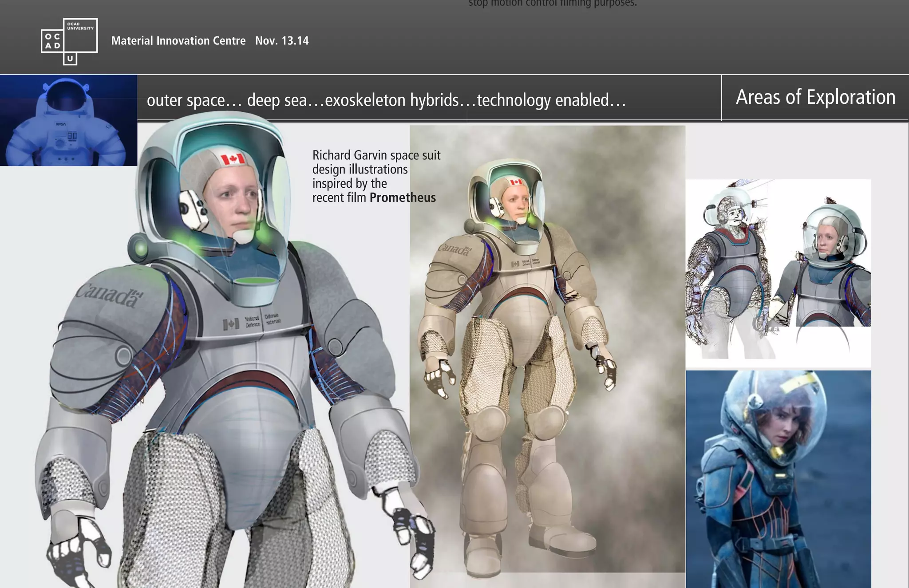This screenshot has height=588, width=909.
Task: Select the 'Material Innovation Centre' header text
Action: 178,41
